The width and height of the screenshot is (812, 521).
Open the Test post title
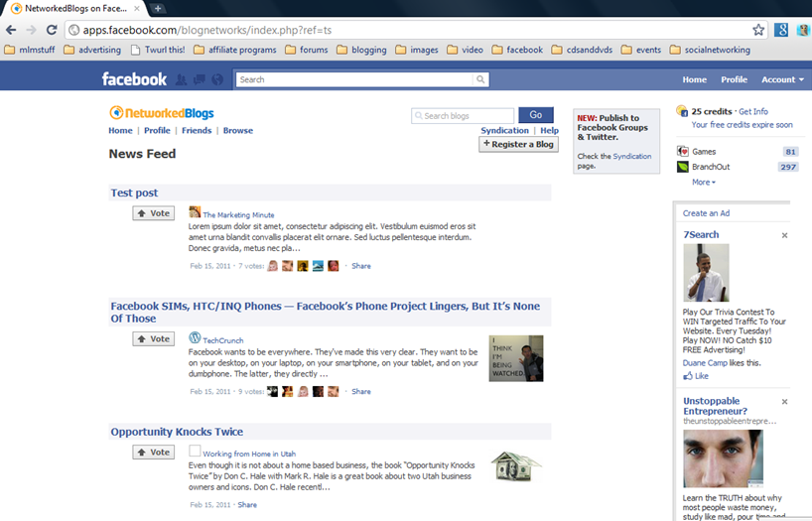134,193
